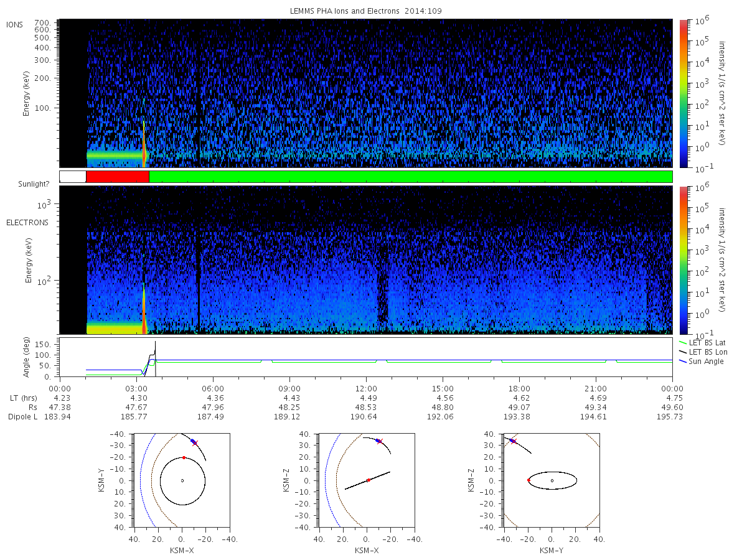Click the black spike in Angle panel
The height and width of the screenshot is (560, 747).
click(155, 358)
